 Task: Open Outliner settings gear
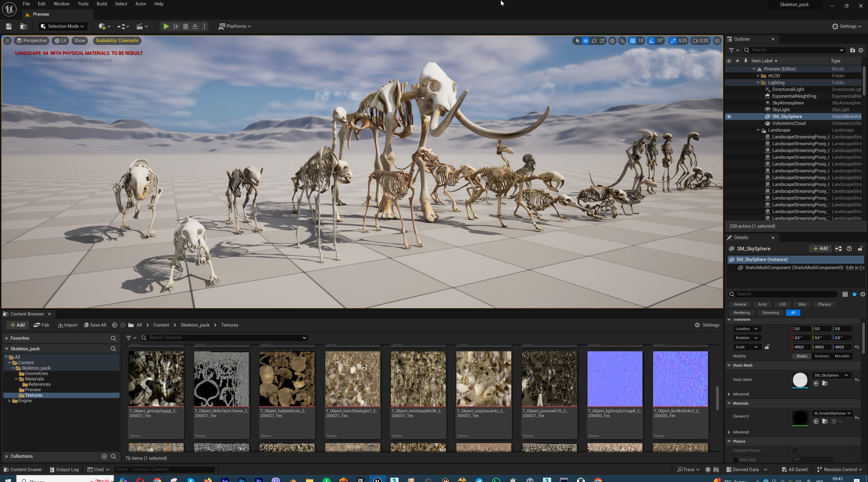point(861,50)
